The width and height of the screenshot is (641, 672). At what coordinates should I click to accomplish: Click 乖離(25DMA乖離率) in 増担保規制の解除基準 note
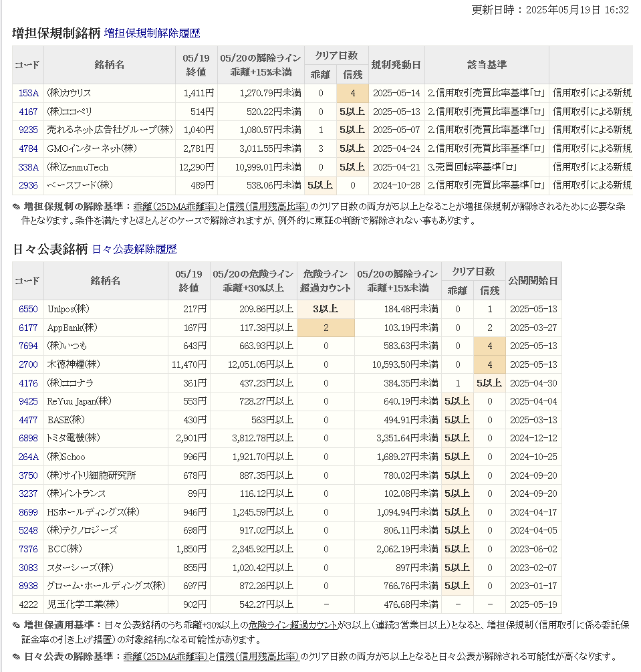click(x=176, y=207)
